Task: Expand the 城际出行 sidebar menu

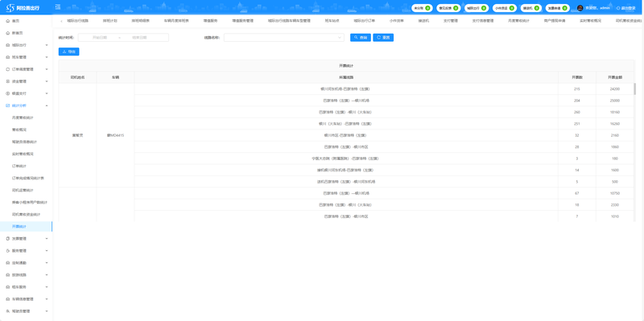Action: click(47, 45)
